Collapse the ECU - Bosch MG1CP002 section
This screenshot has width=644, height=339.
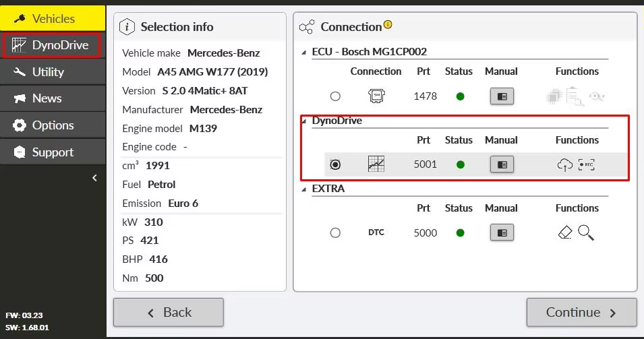[303, 52]
